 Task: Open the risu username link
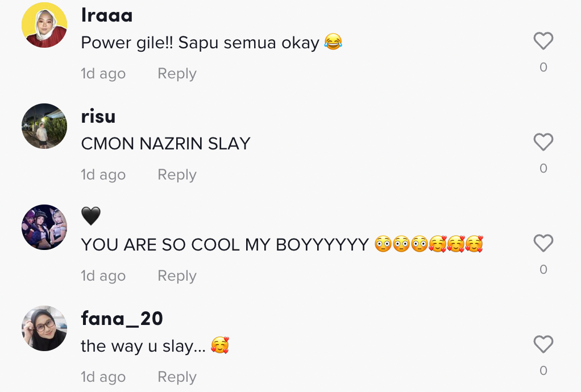[98, 116]
